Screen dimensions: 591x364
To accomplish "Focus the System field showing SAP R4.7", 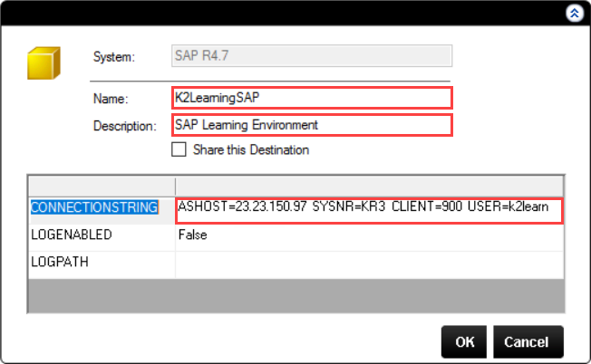I will coord(312,56).
